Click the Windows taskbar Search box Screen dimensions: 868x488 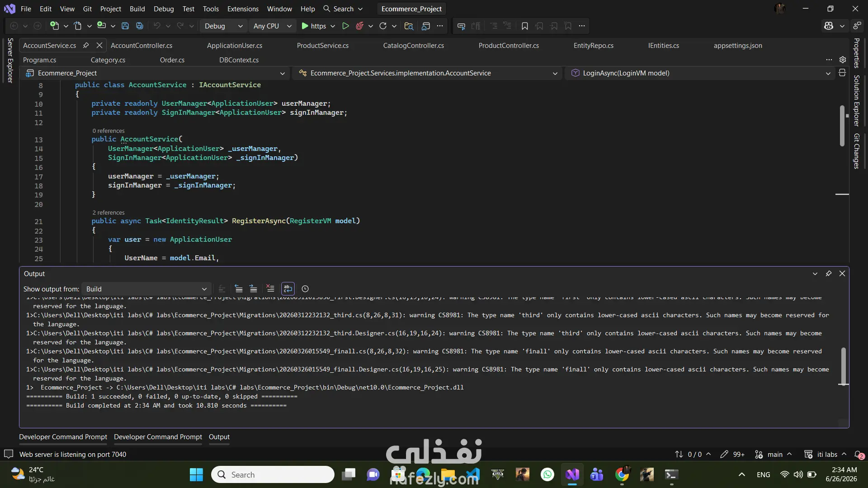273,474
